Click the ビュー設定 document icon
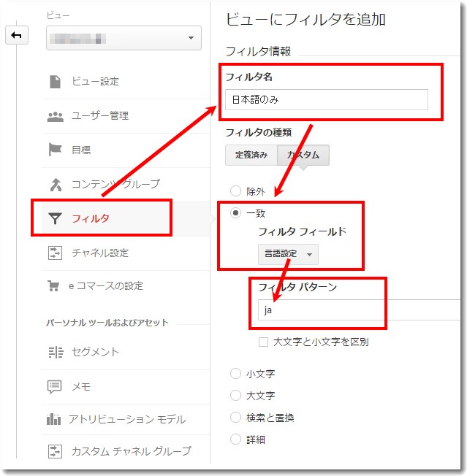Viewport: 467px width, 476px height. pyautogui.click(x=55, y=82)
